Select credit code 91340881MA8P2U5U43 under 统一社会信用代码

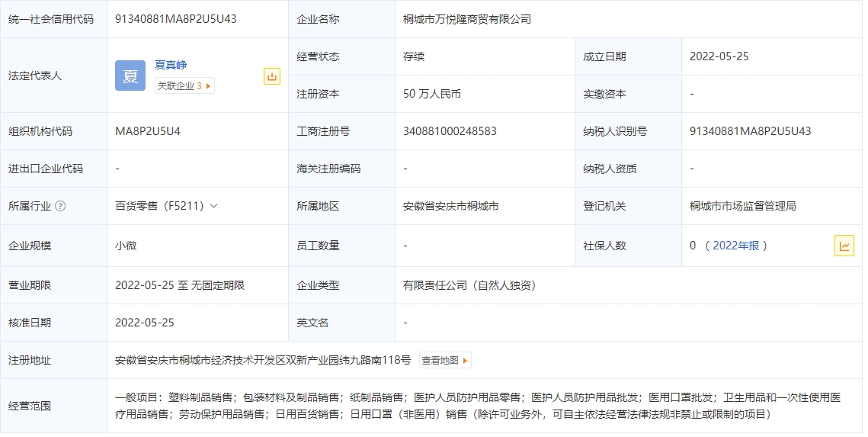[x=175, y=19]
